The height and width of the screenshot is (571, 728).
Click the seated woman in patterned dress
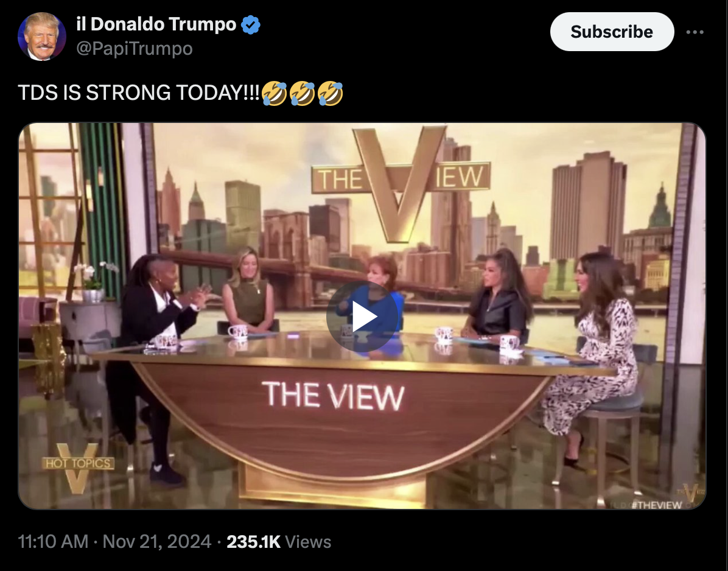(x=597, y=353)
